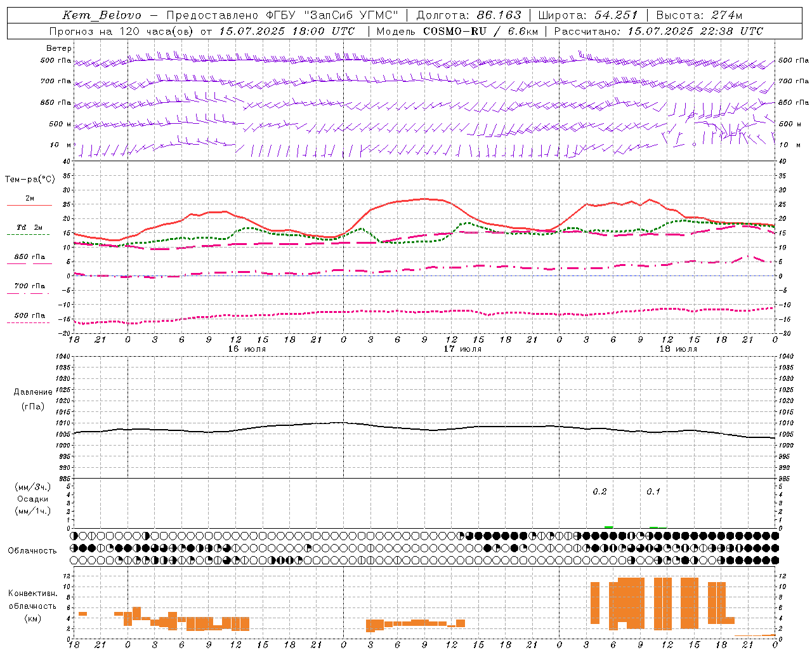Click the "0.2" precipitation amount value

[599, 491]
